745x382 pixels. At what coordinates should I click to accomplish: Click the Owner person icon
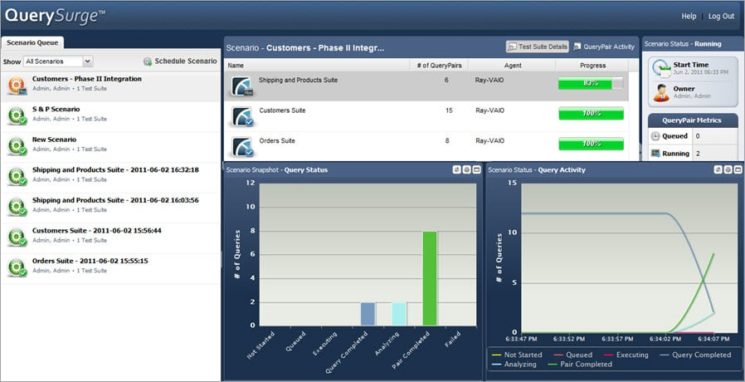pos(661,93)
